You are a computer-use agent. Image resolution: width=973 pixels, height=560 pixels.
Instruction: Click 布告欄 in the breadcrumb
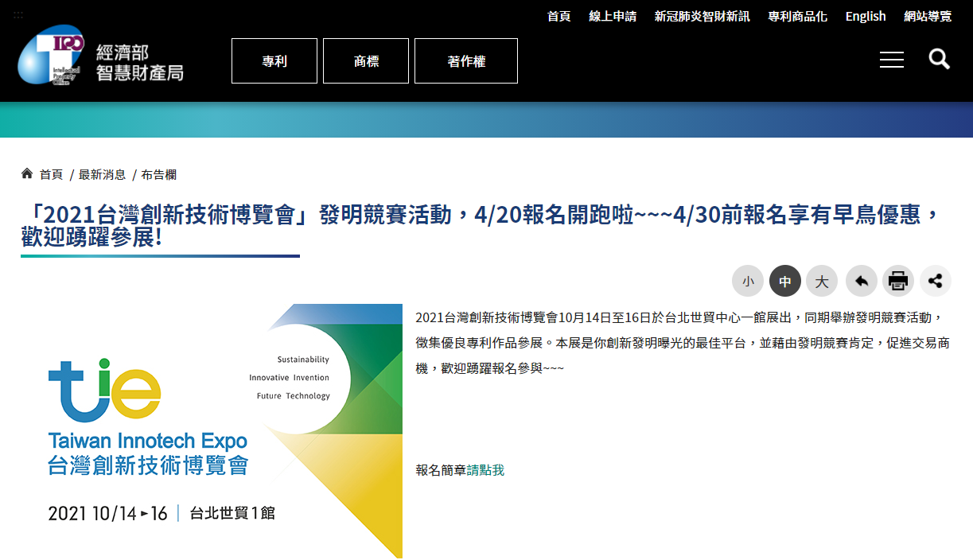click(x=158, y=174)
